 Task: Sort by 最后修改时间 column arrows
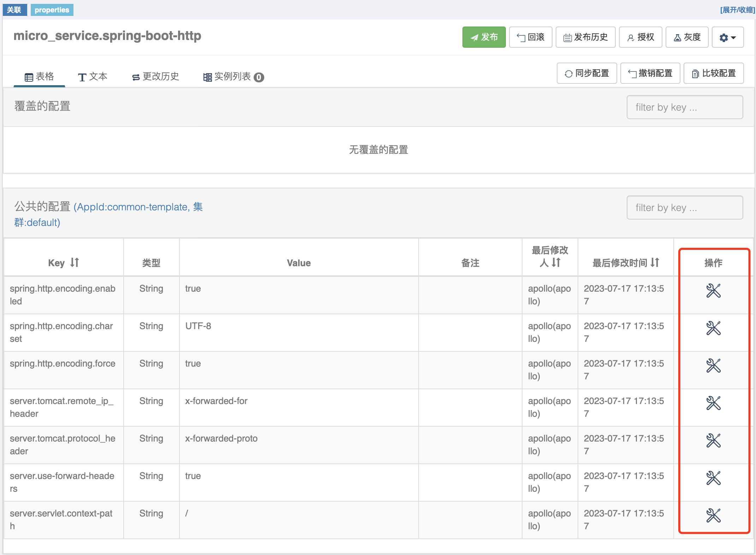tap(655, 263)
